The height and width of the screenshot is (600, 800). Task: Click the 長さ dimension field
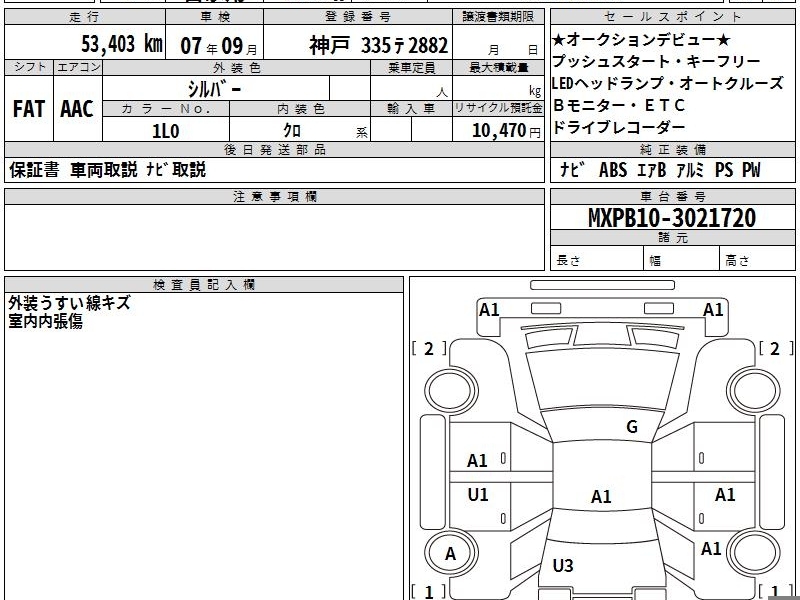(597, 258)
